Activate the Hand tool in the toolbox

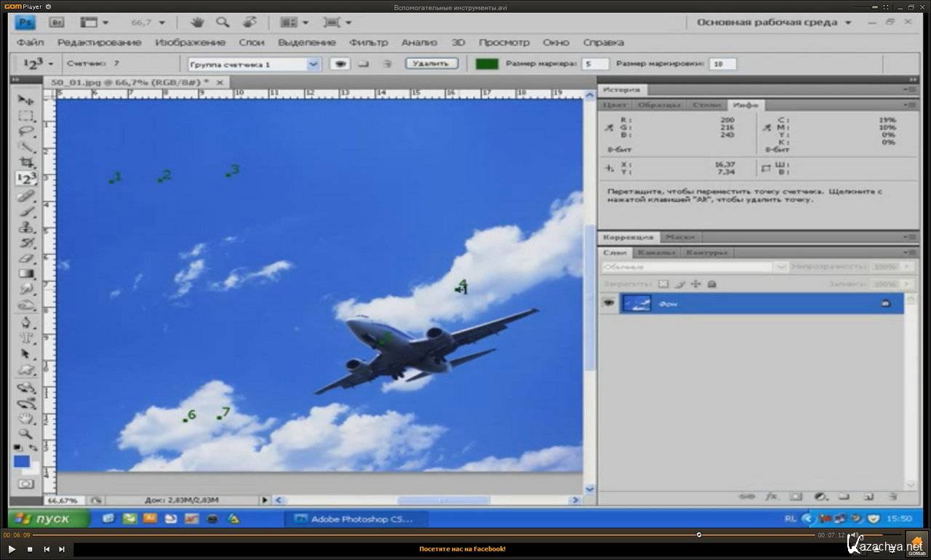(x=26, y=418)
